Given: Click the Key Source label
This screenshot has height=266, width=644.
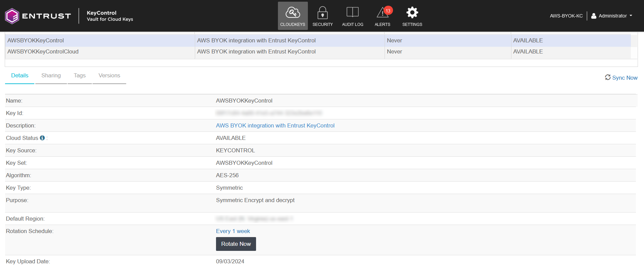Looking at the screenshot, I should 21,150.
